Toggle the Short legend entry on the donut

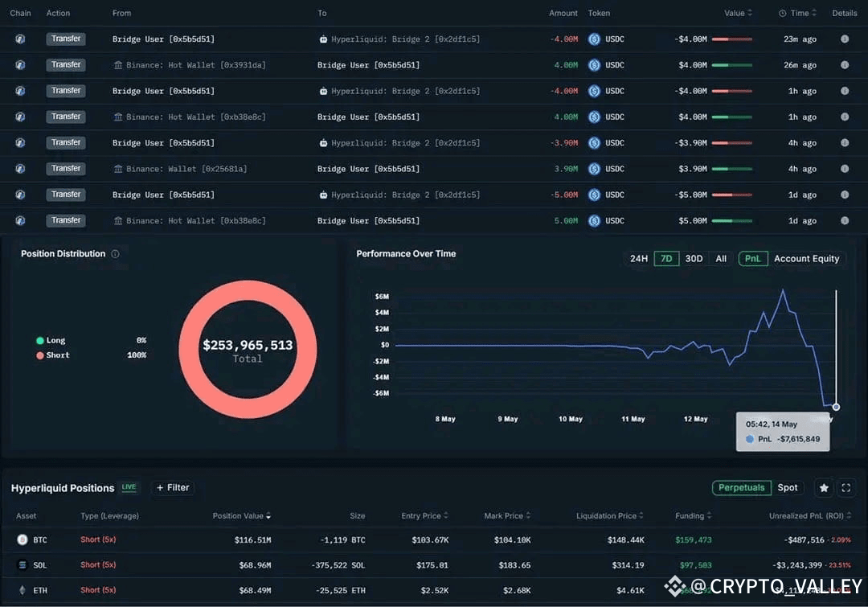[x=51, y=355]
